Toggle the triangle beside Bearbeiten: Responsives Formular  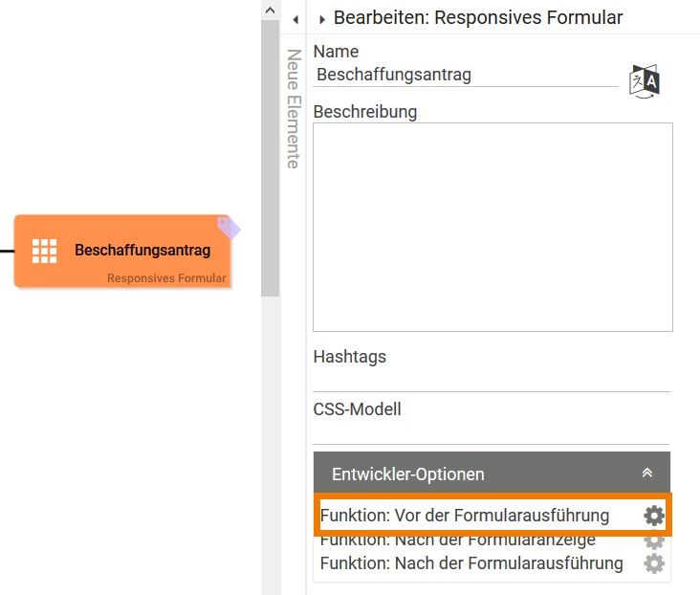(x=322, y=19)
